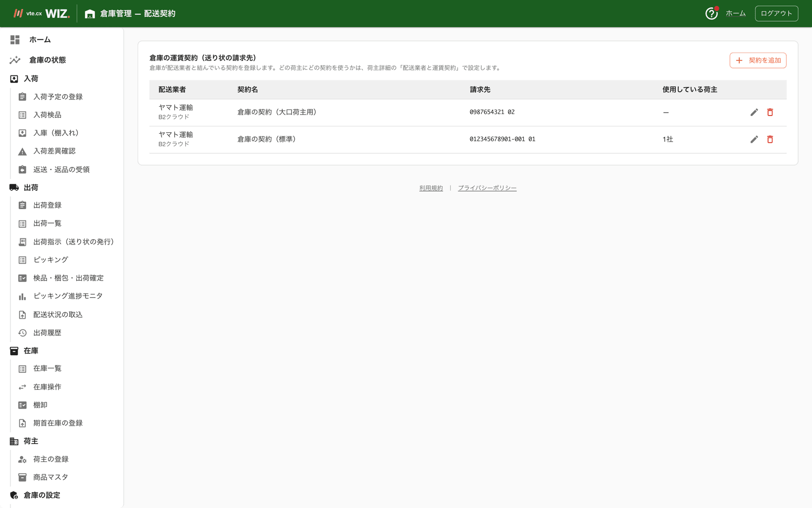Click the 出荷履歴 history clock icon
Viewport: 812px width, 508px height.
[x=22, y=333]
